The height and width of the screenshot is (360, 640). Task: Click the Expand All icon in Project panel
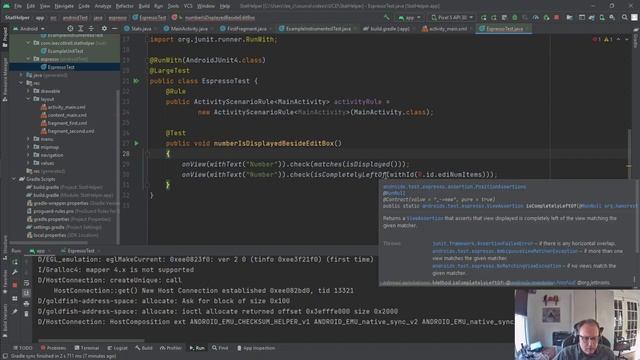[81, 29]
